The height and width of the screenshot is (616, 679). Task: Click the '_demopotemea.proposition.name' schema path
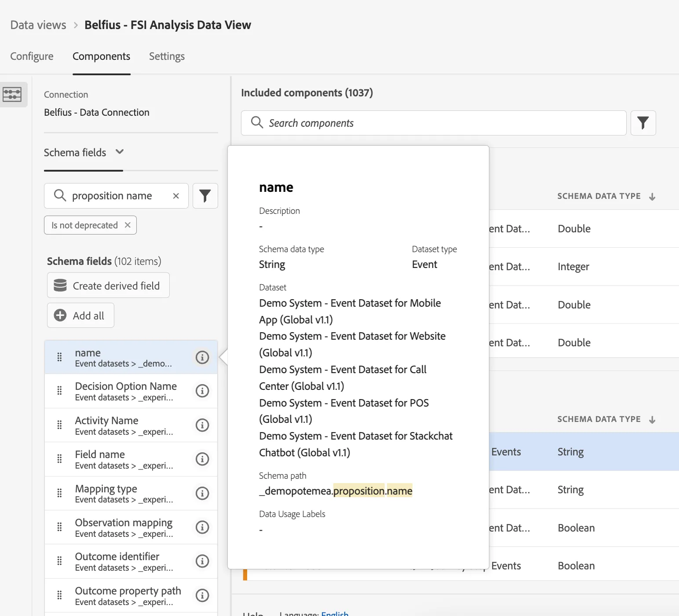(336, 491)
